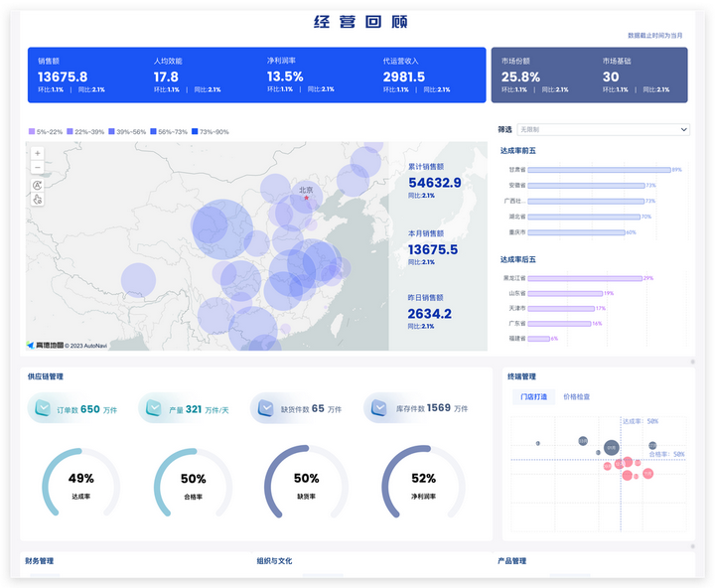This screenshot has height=588, width=715.
Task: Click the 黑龙江省 29% bar
Action: click(x=585, y=278)
